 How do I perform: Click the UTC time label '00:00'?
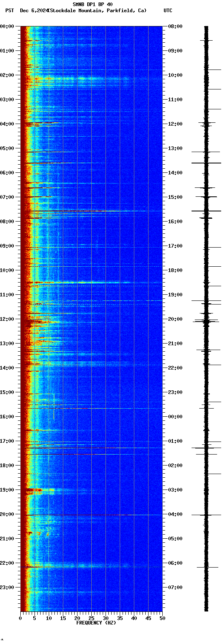tap(175, 417)
